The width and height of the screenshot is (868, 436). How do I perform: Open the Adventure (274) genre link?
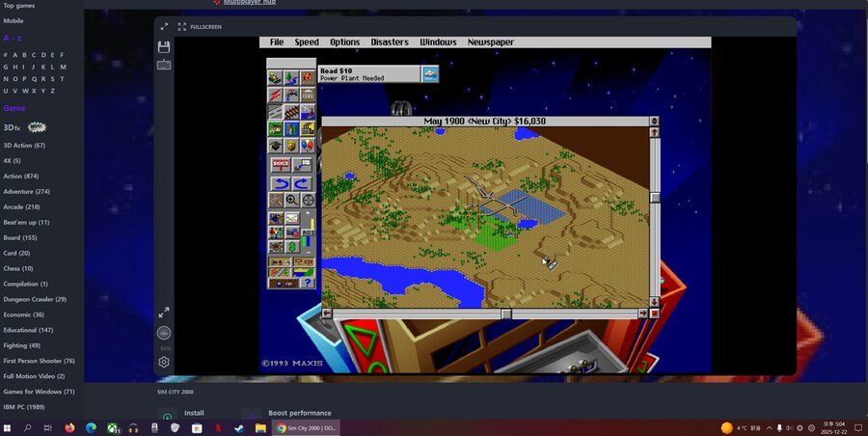click(26, 192)
